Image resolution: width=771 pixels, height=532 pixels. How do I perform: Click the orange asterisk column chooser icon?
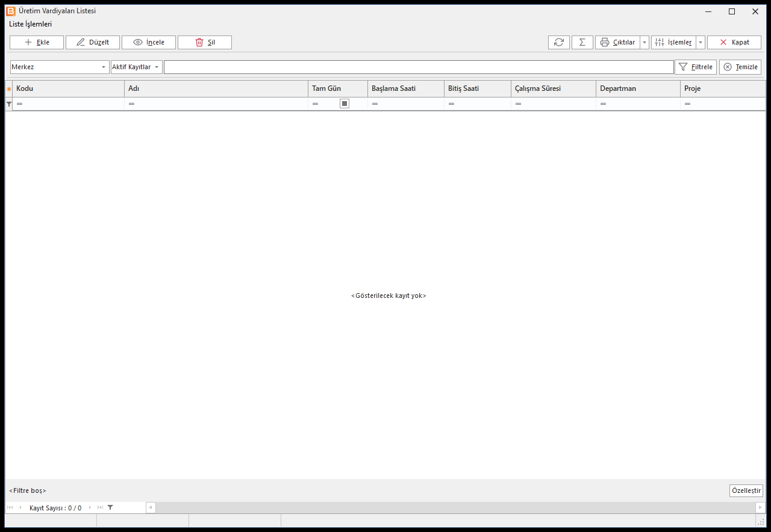point(9,89)
